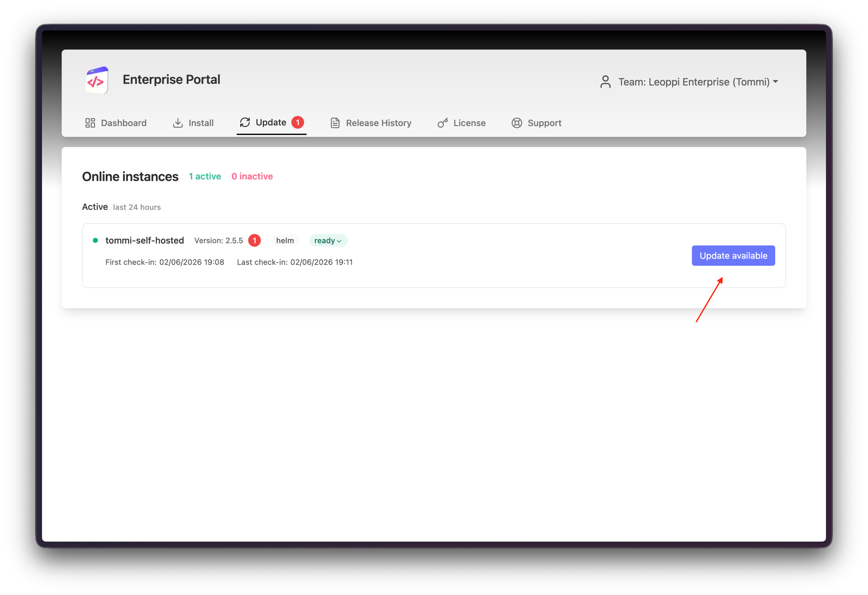Viewport: 868px width, 595px height.
Task: Click the helm tag
Action: click(x=285, y=241)
